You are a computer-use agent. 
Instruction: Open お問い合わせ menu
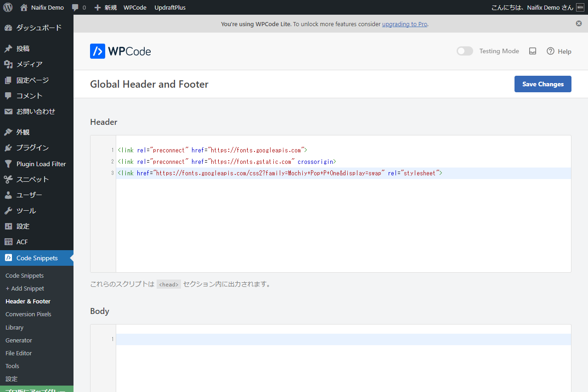[x=37, y=111]
